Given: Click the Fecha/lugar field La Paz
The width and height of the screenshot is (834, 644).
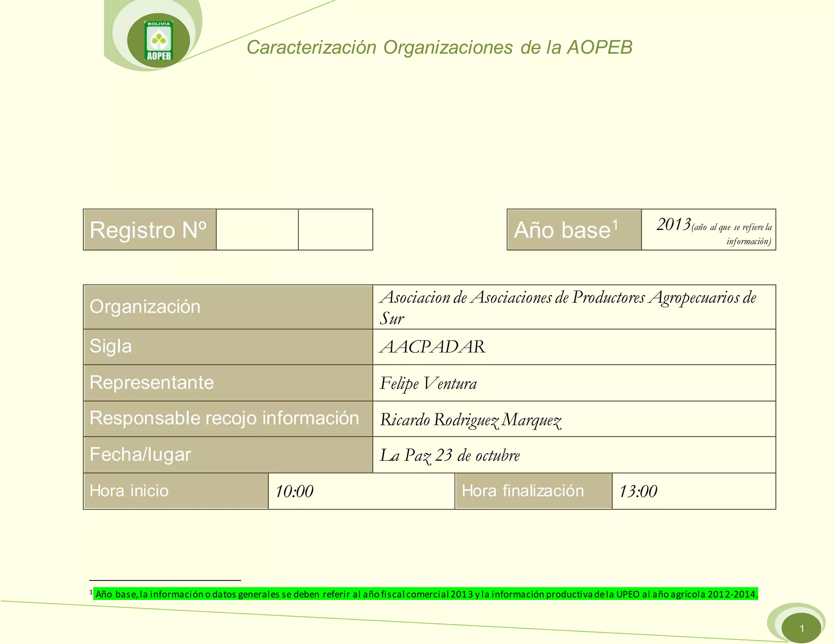Looking at the screenshot, I should pyautogui.click(x=450, y=455).
